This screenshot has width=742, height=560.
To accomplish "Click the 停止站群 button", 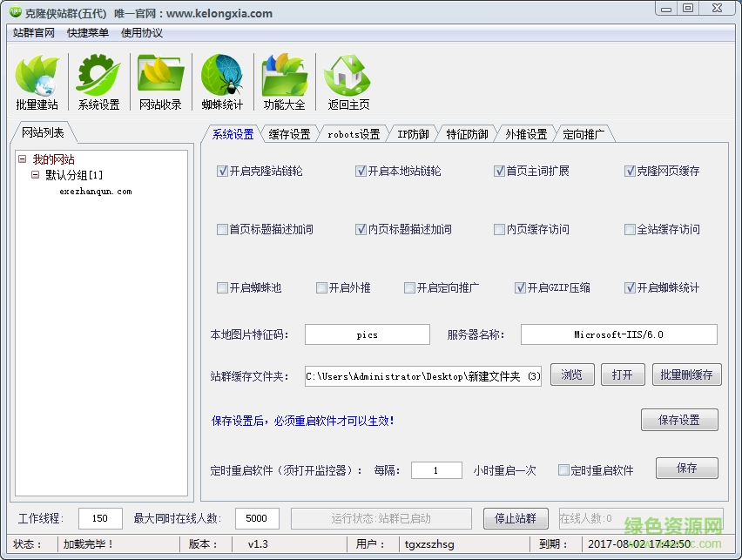I will pos(517,517).
